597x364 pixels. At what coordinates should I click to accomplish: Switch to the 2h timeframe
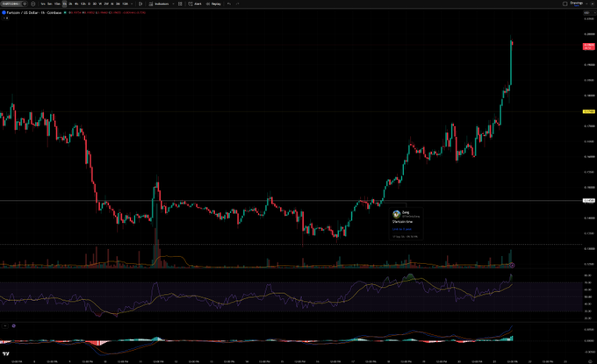click(x=70, y=4)
